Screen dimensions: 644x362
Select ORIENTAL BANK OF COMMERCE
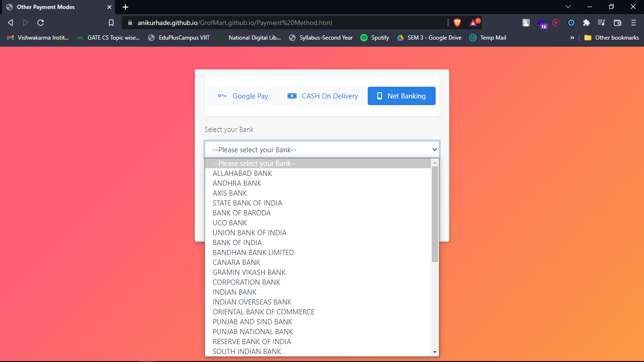coord(318,312)
